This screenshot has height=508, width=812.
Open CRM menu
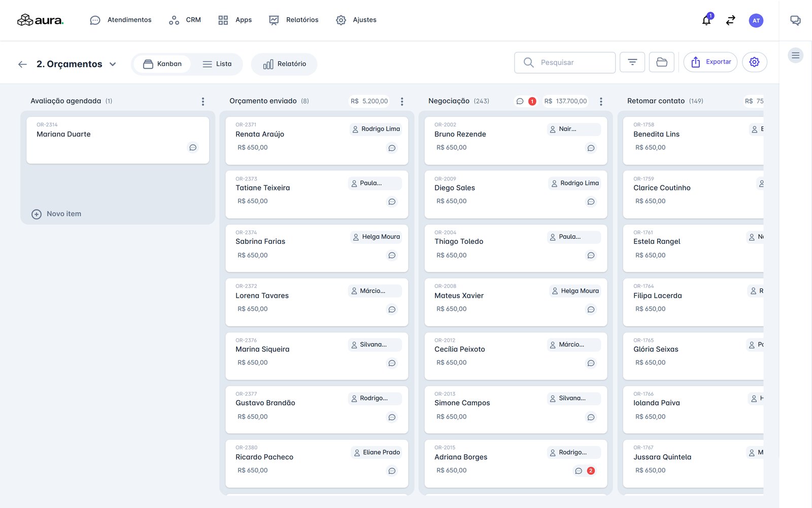(185, 20)
